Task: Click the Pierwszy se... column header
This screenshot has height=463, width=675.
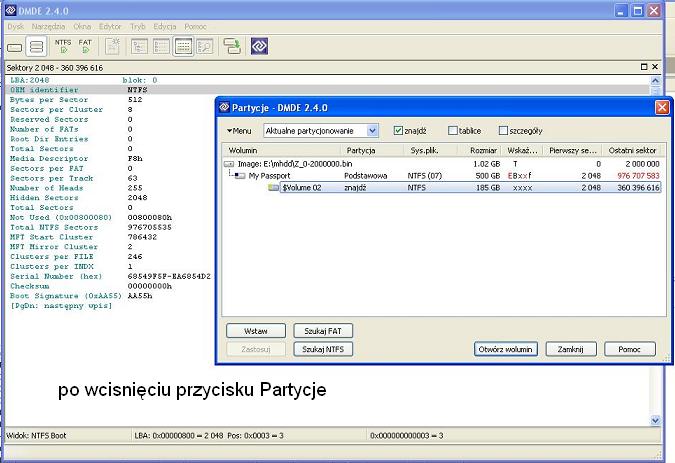Action: click(573, 150)
